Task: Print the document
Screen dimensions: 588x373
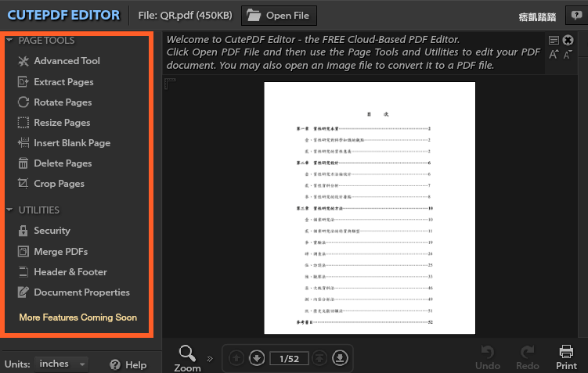Action: pos(566,357)
